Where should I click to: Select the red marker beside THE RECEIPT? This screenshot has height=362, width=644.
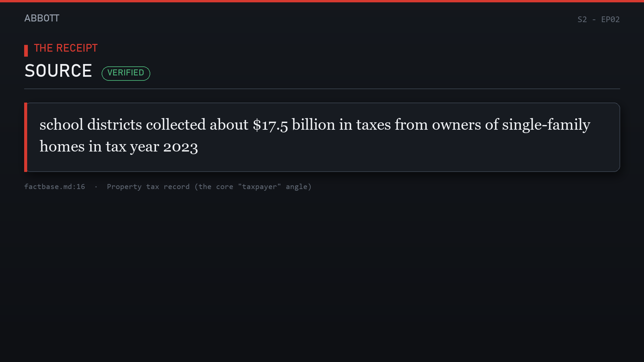click(26, 51)
